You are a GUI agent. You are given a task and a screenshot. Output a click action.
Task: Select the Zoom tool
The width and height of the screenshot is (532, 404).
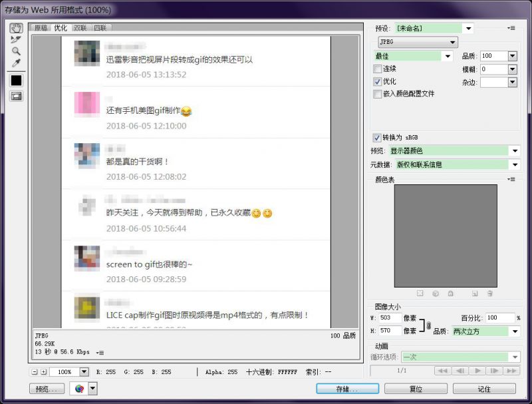(16, 51)
